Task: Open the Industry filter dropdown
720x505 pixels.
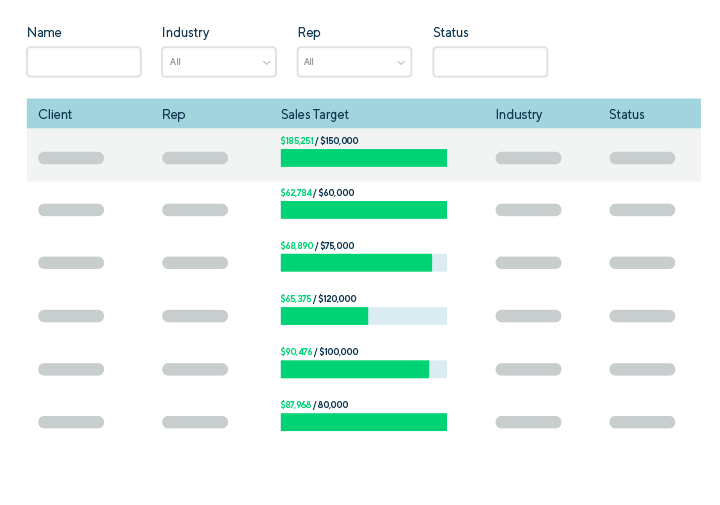Action: 218,62
